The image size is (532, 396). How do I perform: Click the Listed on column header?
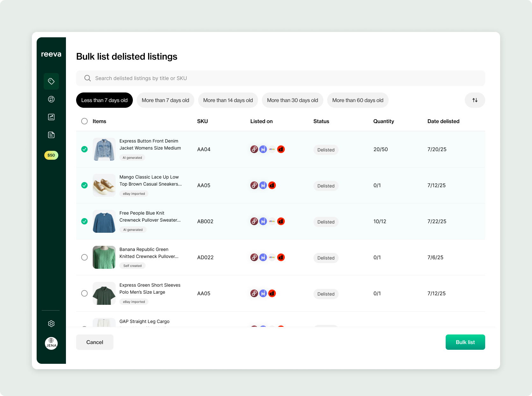[x=262, y=121]
